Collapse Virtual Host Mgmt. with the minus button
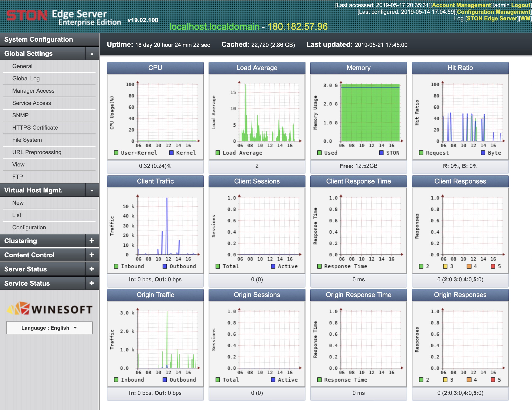The image size is (532, 410). [92, 190]
